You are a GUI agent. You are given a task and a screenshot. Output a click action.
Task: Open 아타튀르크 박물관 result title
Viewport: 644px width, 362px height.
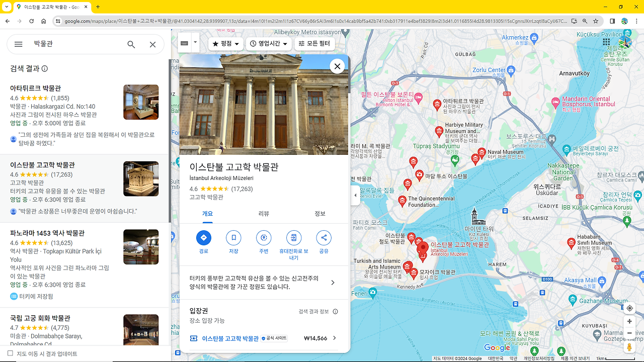pos(36,88)
